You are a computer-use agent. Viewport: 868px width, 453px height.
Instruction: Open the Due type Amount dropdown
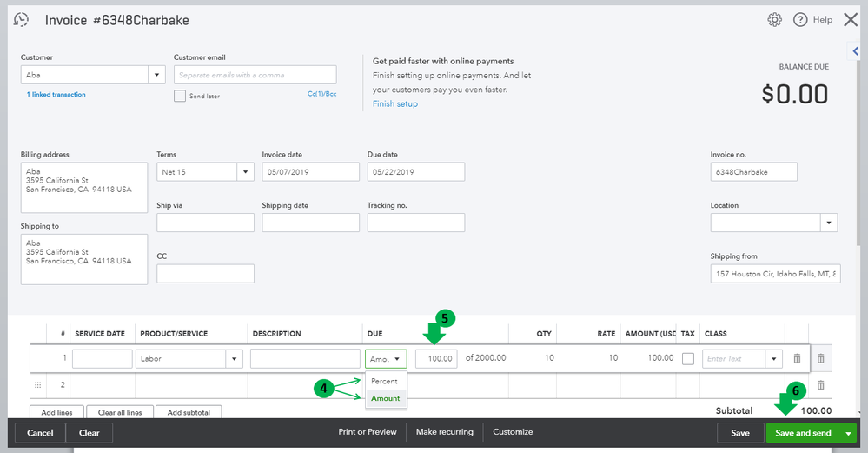point(386,359)
